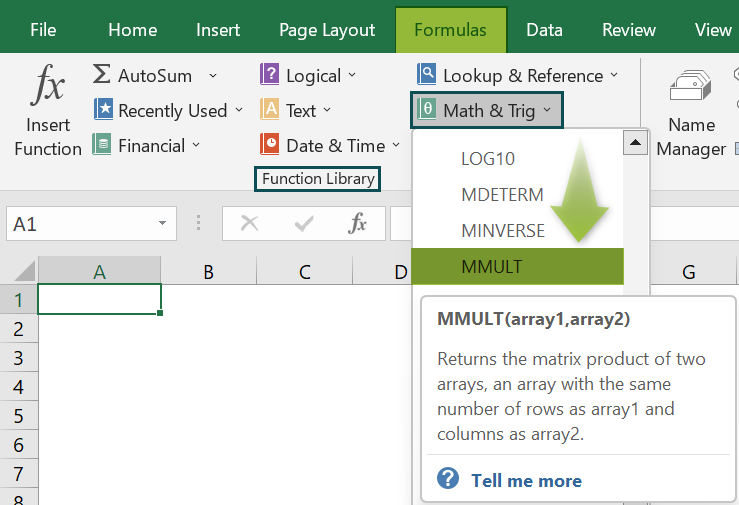Select MMULT in the function list
This screenshot has width=739, height=505.
click(517, 267)
